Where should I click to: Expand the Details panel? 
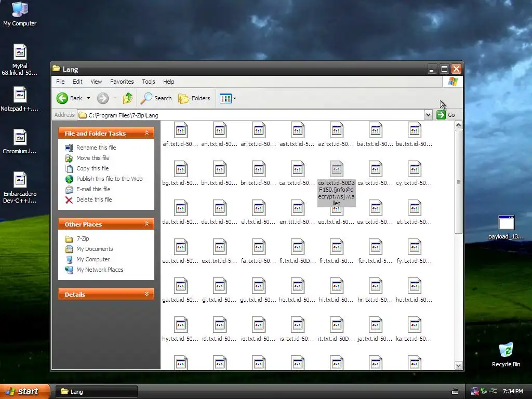click(147, 294)
